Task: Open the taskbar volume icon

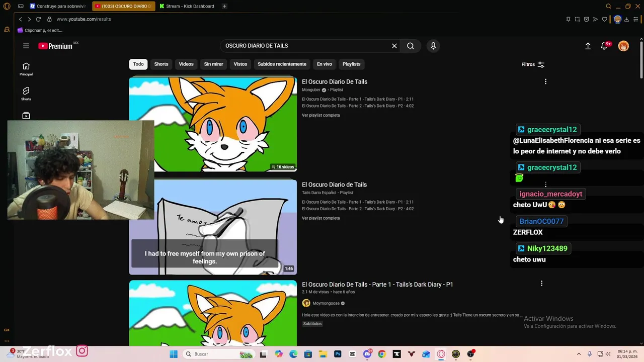Action: 608,354
